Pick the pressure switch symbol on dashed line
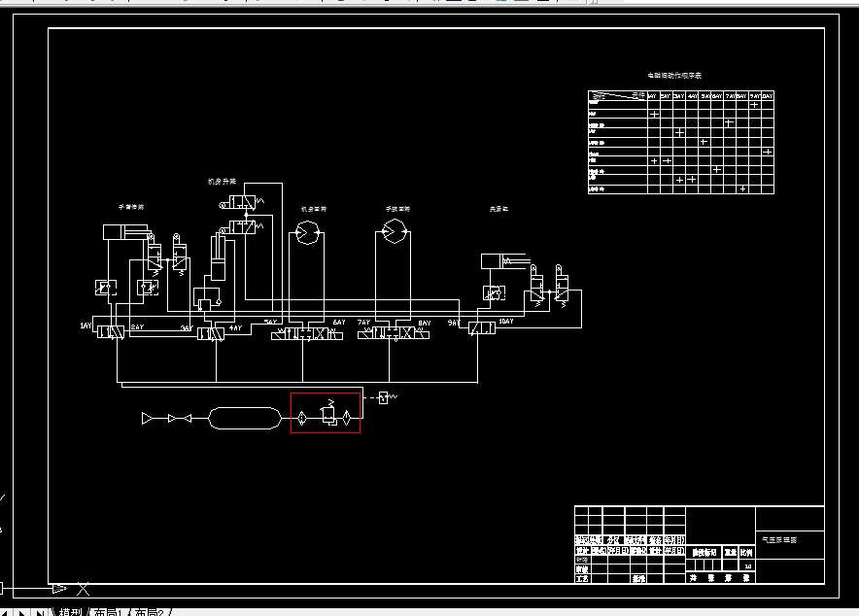Screen dimensions: 859x616 [x=384, y=397]
